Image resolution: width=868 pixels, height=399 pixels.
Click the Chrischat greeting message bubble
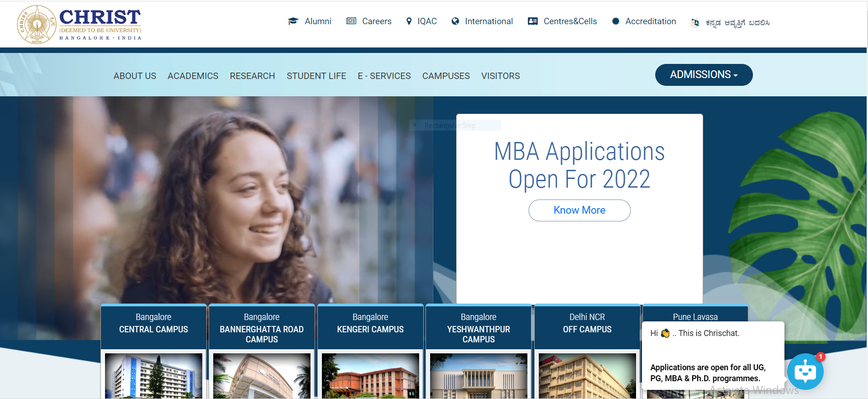tap(713, 356)
